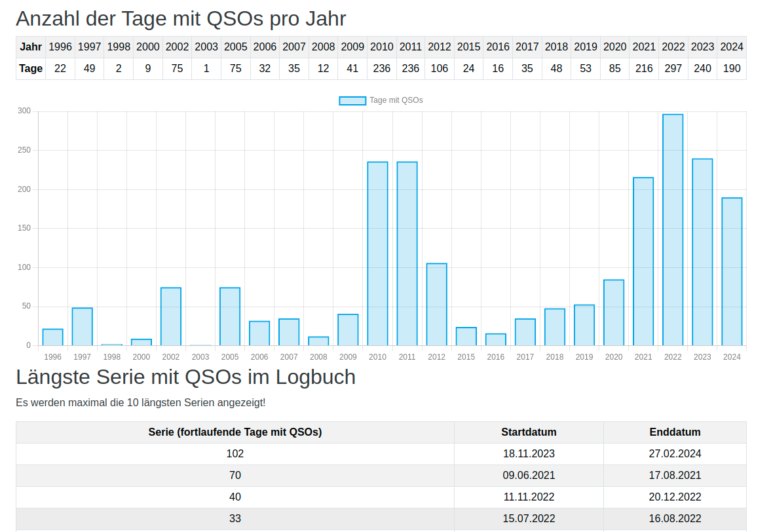The height and width of the screenshot is (532, 773).
Task: Click the 2012 bar in the chart
Action: (436, 304)
